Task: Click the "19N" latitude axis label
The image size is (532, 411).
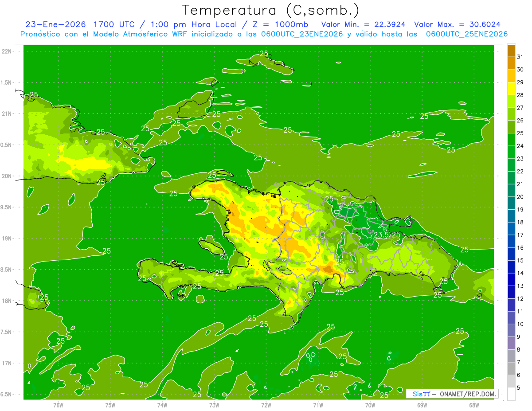Action: click(7, 239)
